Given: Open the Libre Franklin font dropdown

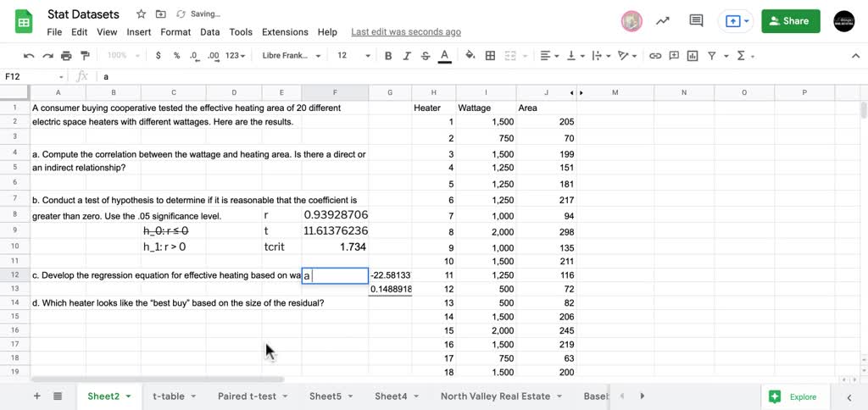Looking at the screenshot, I should 292,56.
